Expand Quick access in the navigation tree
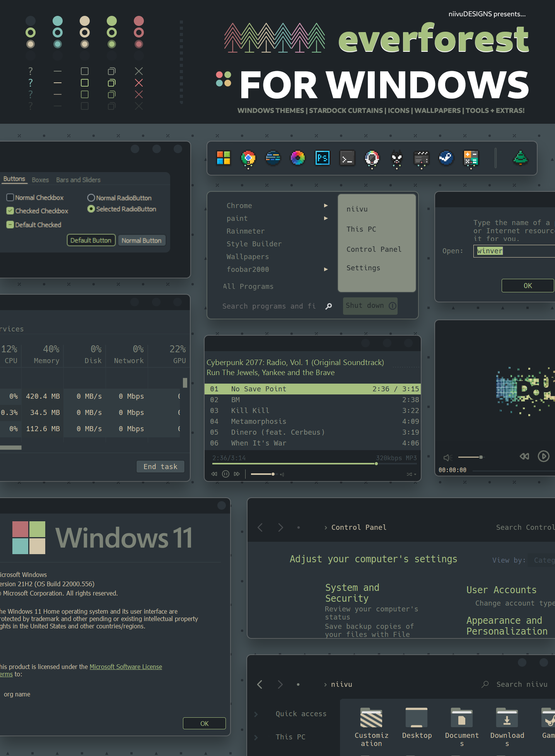The height and width of the screenshot is (756, 555). point(256,714)
